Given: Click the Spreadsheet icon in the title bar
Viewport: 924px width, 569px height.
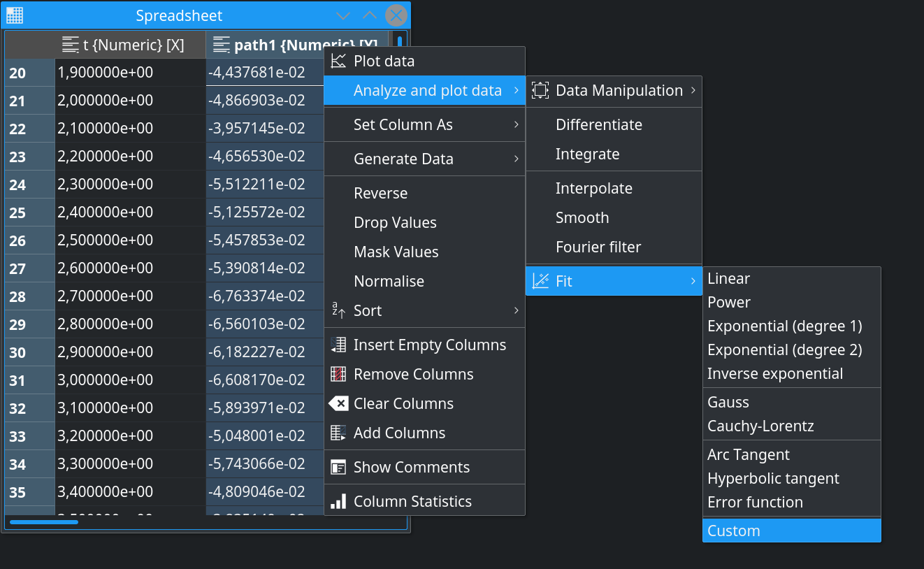Looking at the screenshot, I should tap(14, 15).
